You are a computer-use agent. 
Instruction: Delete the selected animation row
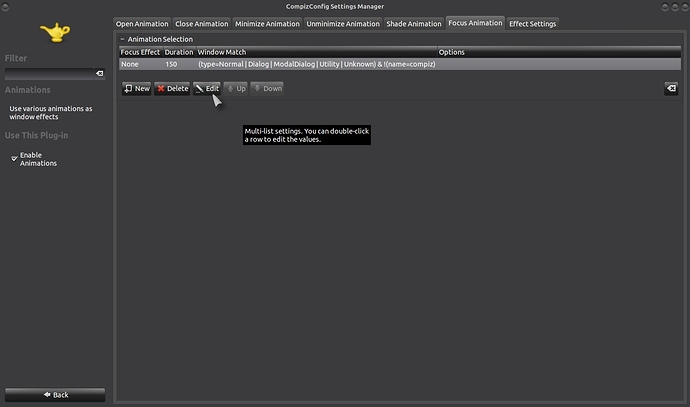pyautogui.click(x=172, y=88)
